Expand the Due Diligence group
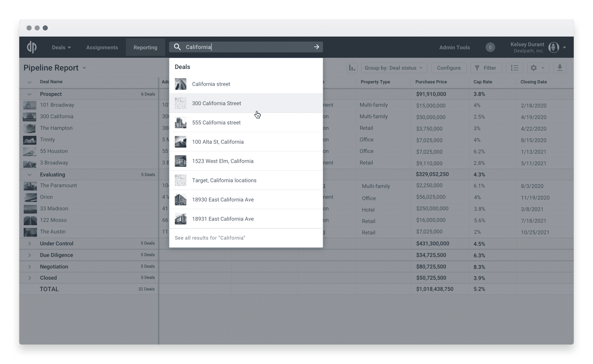The width and height of the screenshot is (593, 364). pos(29,255)
